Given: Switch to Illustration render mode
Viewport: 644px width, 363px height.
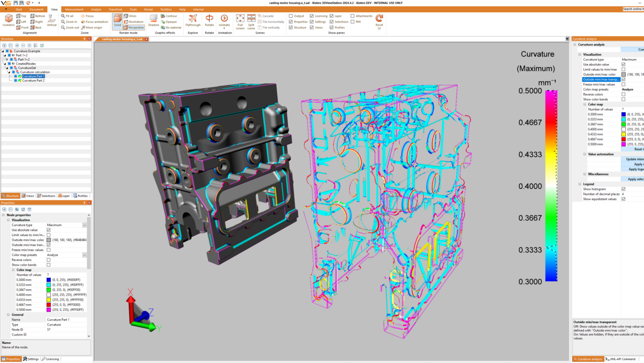Looking at the screenshot, I should pos(134,22).
